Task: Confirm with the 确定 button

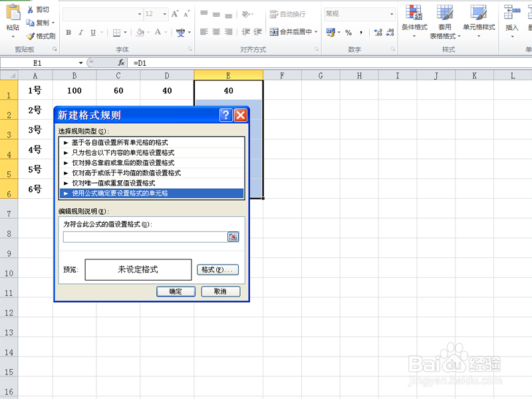Action: 176,291
